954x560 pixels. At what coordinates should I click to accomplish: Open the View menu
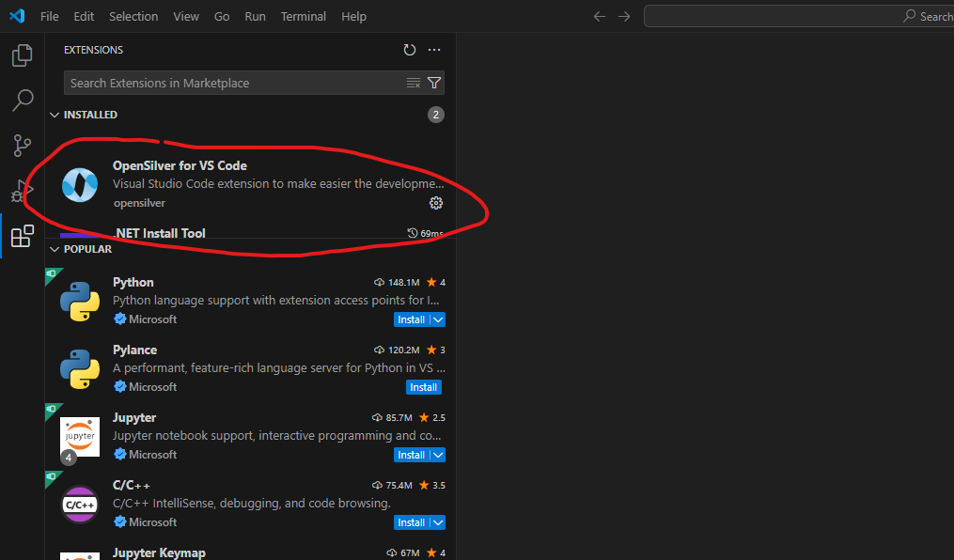[185, 16]
